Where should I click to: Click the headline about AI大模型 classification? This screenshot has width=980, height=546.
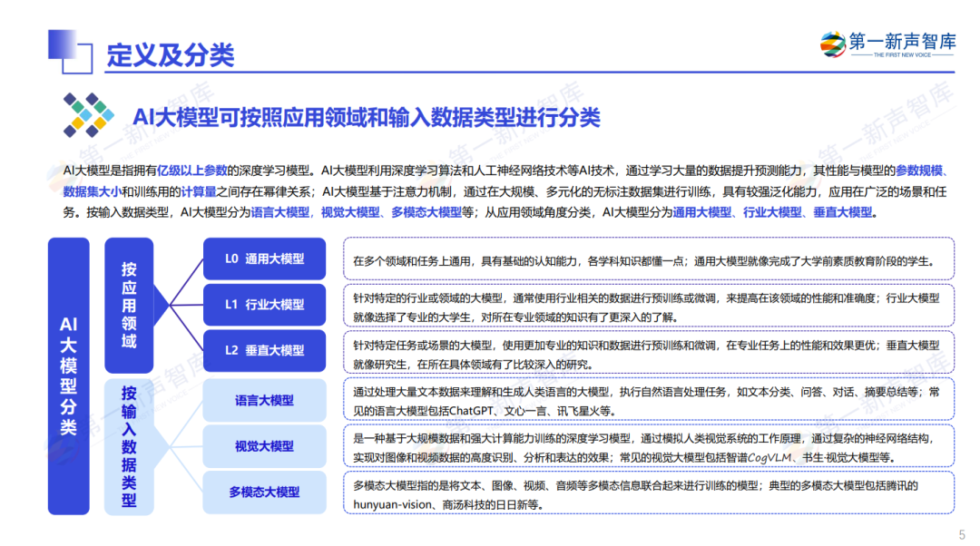coord(367,117)
